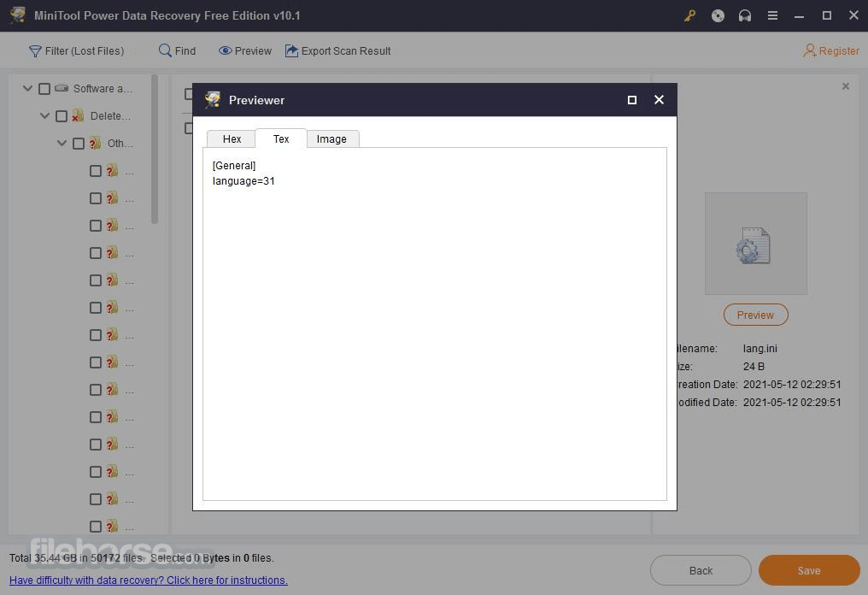Click the lang.ini file thumbnail
This screenshot has width=868, height=595.
pyautogui.click(x=755, y=244)
